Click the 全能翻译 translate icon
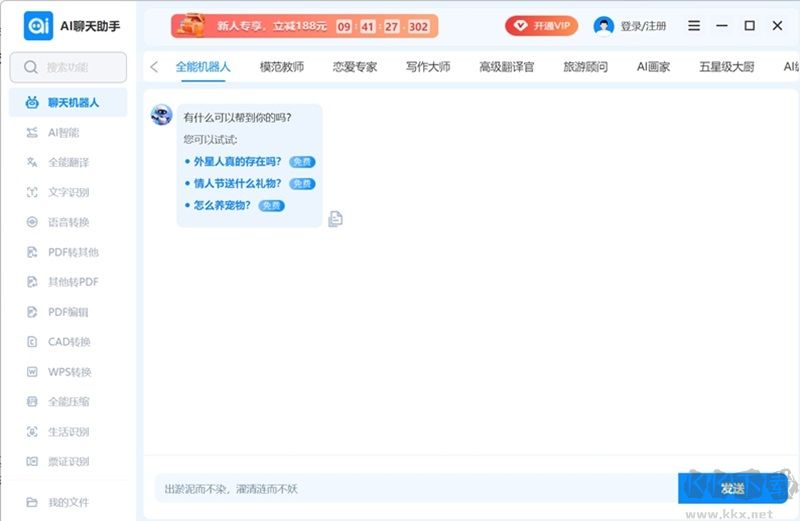Image resolution: width=800 pixels, height=521 pixels. coord(32,162)
